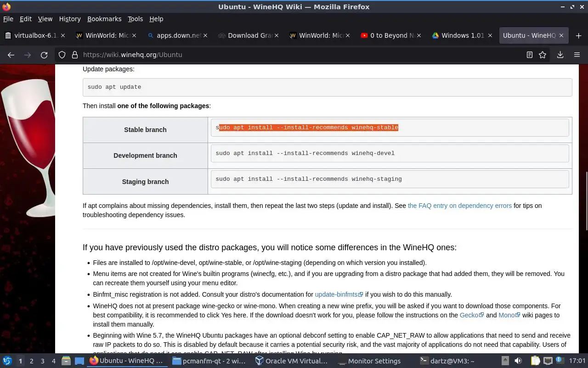Click the Development branch table cell
This screenshot has width=588, height=368.
(145, 155)
